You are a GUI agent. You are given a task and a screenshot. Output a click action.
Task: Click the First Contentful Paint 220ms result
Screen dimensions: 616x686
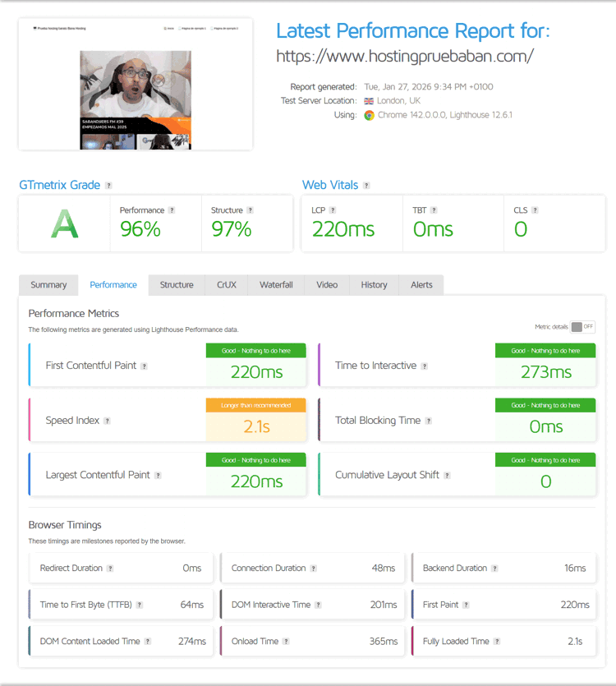point(256,372)
